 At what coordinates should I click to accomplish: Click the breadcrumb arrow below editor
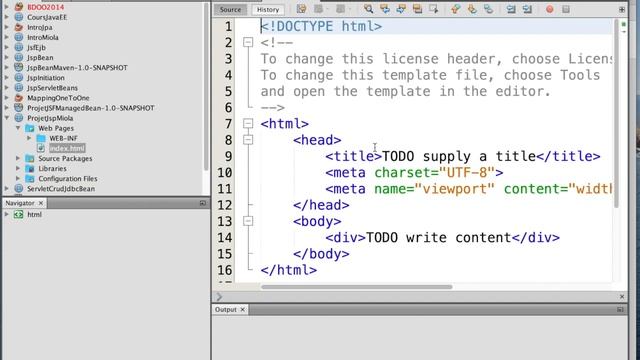[219, 297]
